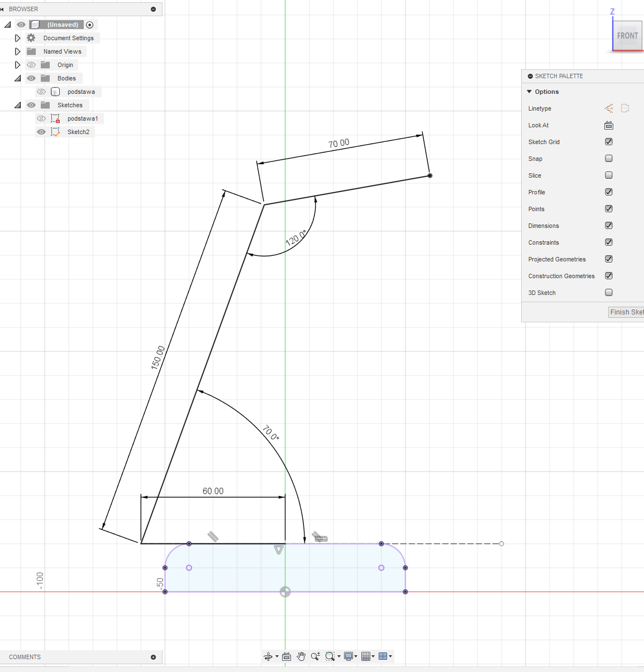The width and height of the screenshot is (644, 672).
Task: Set linetype to construction in Sketch Palette
Action: click(609, 108)
